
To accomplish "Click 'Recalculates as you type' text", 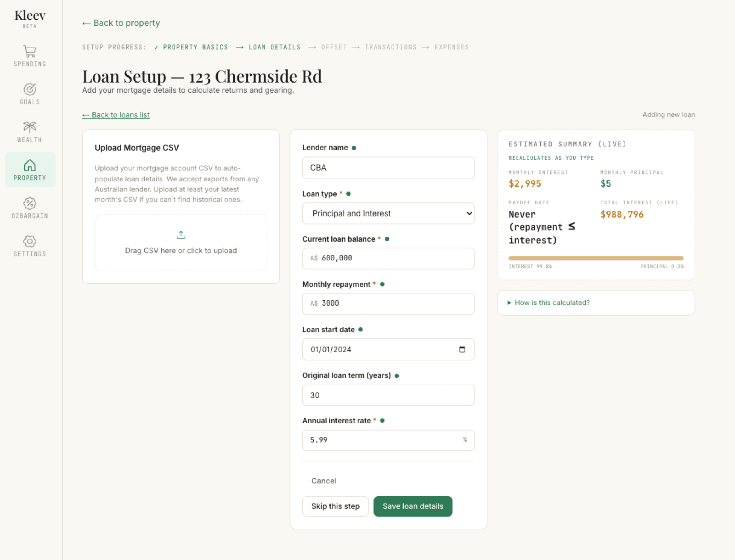I will tap(551, 158).
